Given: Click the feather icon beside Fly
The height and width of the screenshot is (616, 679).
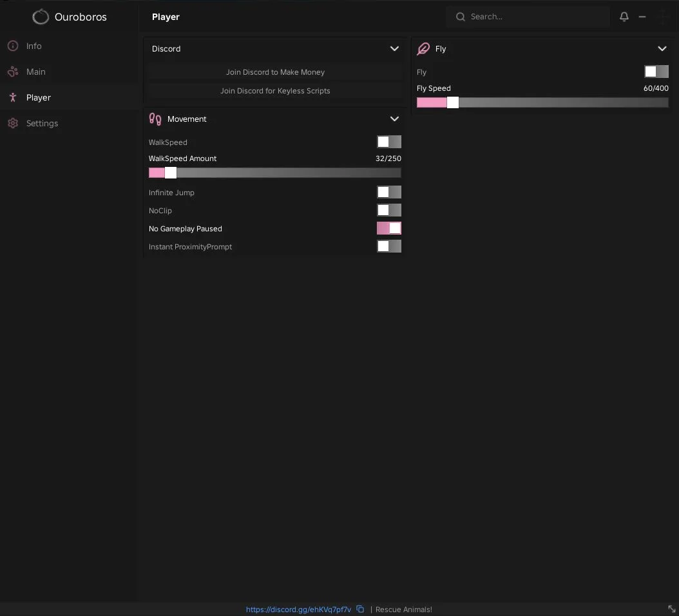Looking at the screenshot, I should (x=423, y=49).
